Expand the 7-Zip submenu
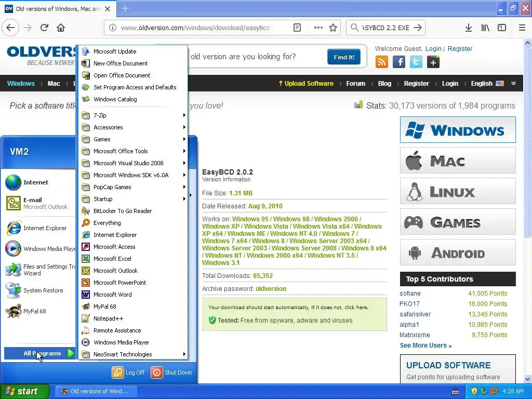This screenshot has height=399, width=532. click(134, 115)
